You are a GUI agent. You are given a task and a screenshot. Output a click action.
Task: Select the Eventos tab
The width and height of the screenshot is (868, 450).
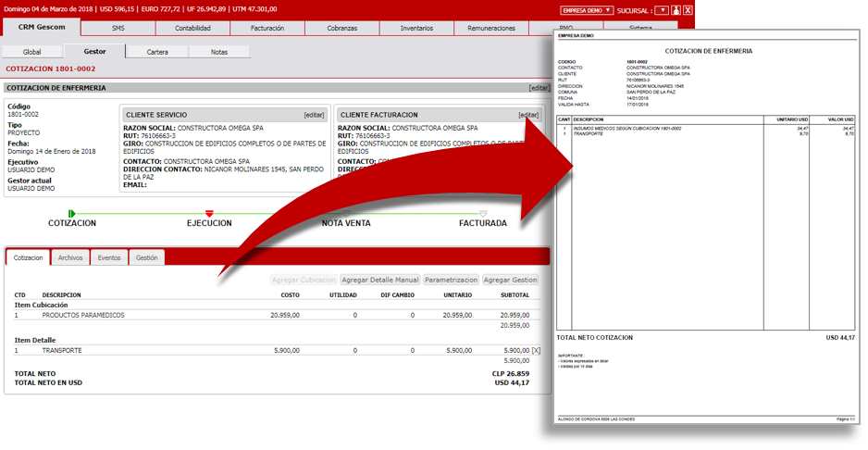click(109, 257)
